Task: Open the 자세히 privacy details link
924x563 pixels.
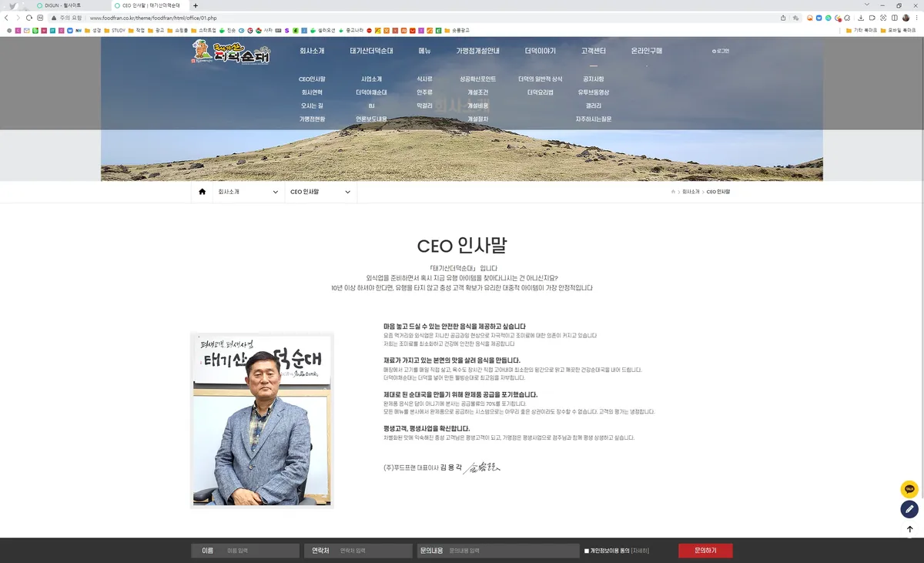Action: click(x=640, y=551)
